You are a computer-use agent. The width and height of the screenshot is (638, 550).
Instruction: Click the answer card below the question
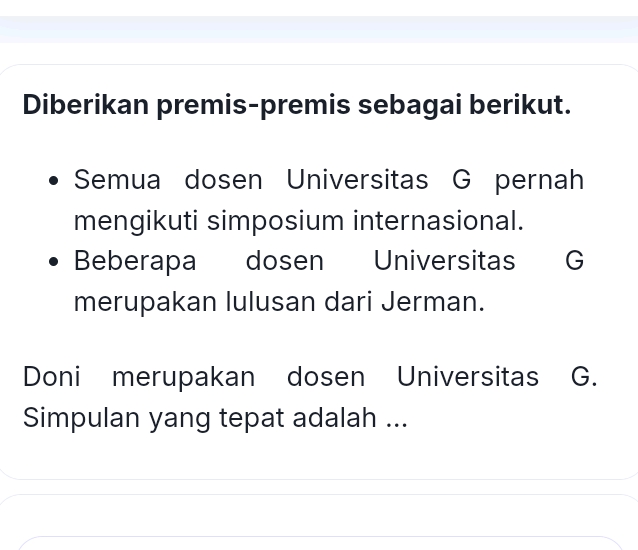319,522
